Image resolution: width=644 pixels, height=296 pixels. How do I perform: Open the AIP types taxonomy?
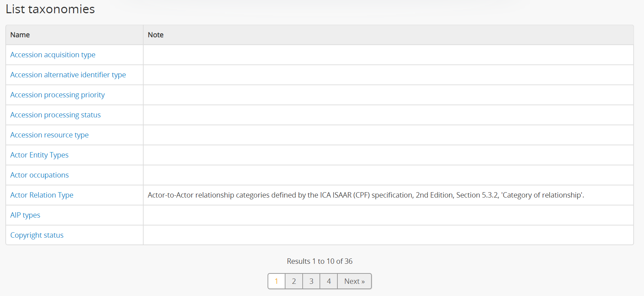pyautogui.click(x=25, y=215)
